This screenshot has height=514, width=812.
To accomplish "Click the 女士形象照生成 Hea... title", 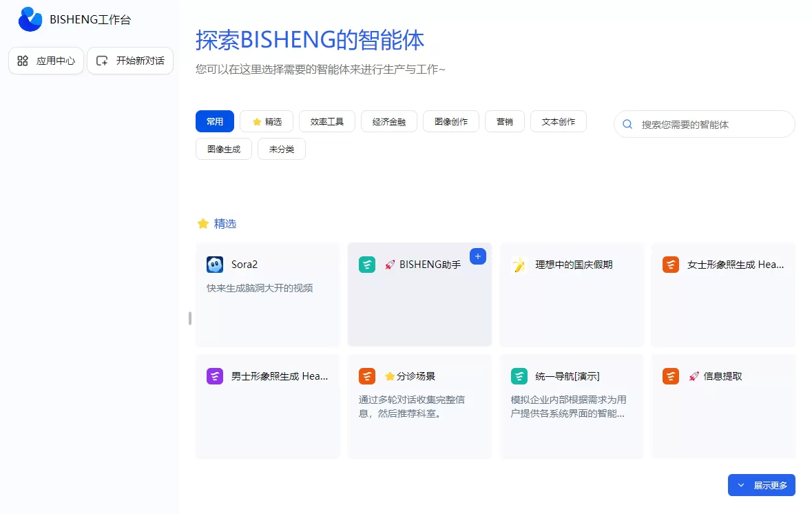I will coord(736,265).
